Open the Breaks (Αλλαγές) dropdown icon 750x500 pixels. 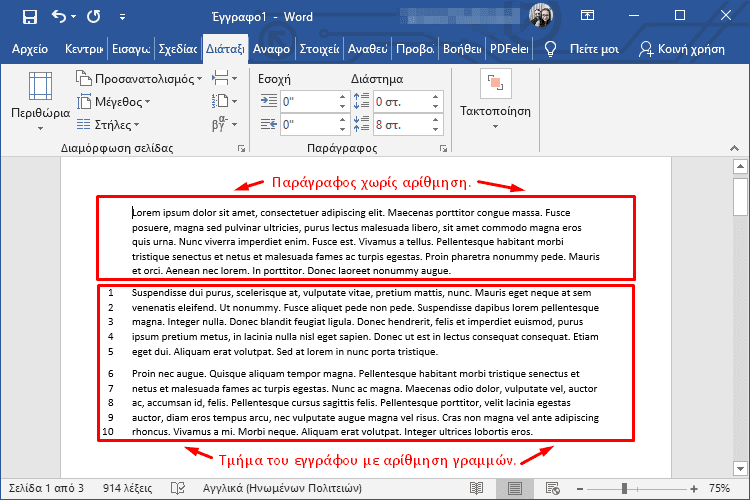click(224, 78)
